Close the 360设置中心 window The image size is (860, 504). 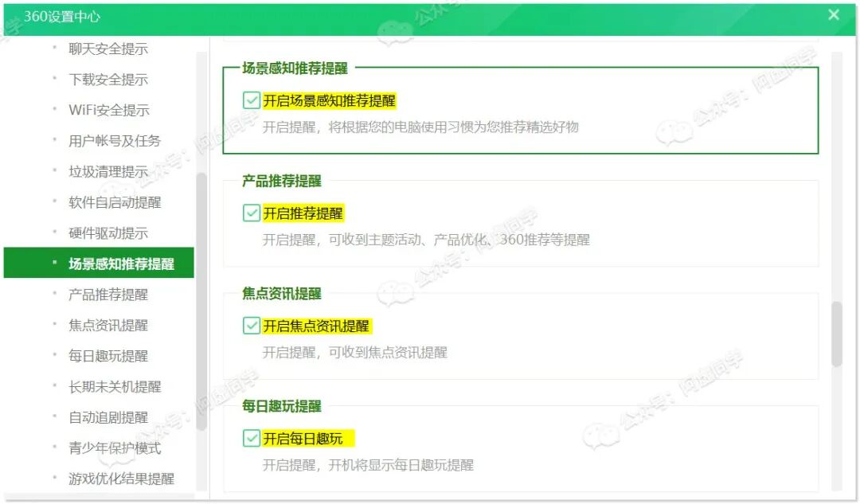click(x=833, y=15)
